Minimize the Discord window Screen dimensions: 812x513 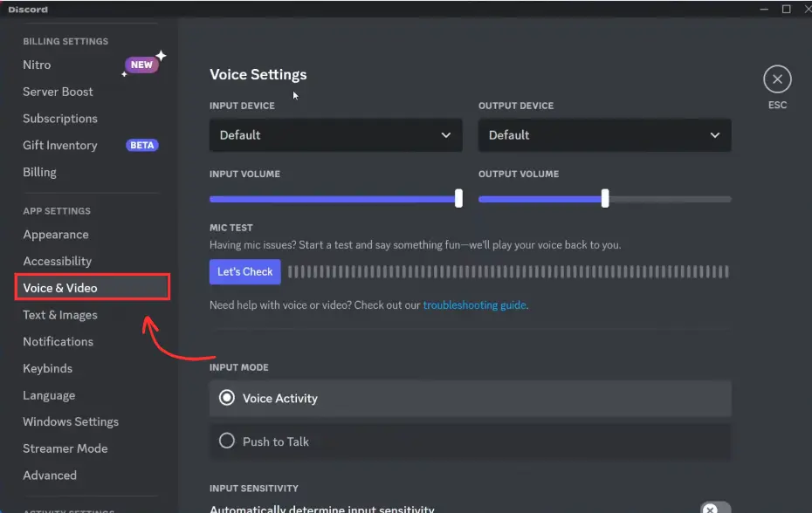tap(764, 9)
